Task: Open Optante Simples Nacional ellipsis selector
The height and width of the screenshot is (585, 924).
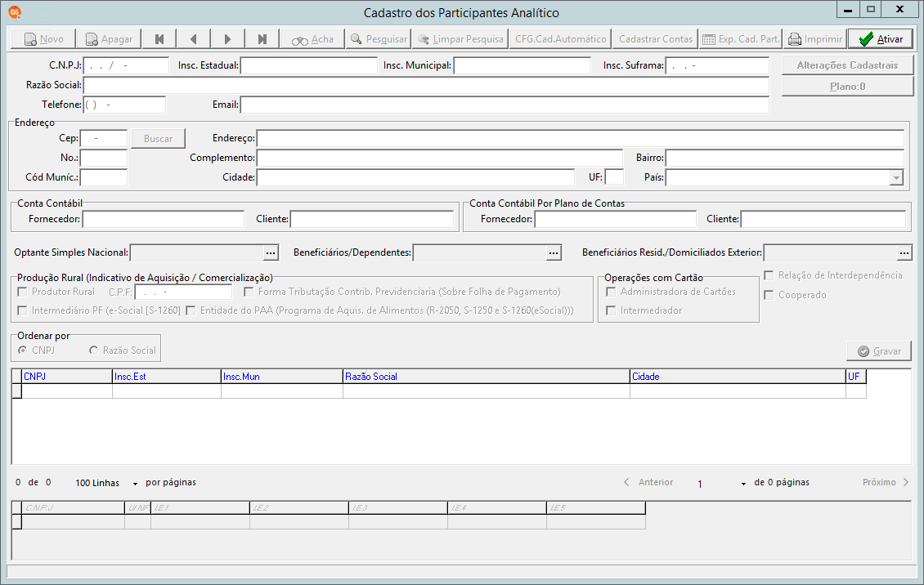Action: [x=271, y=253]
